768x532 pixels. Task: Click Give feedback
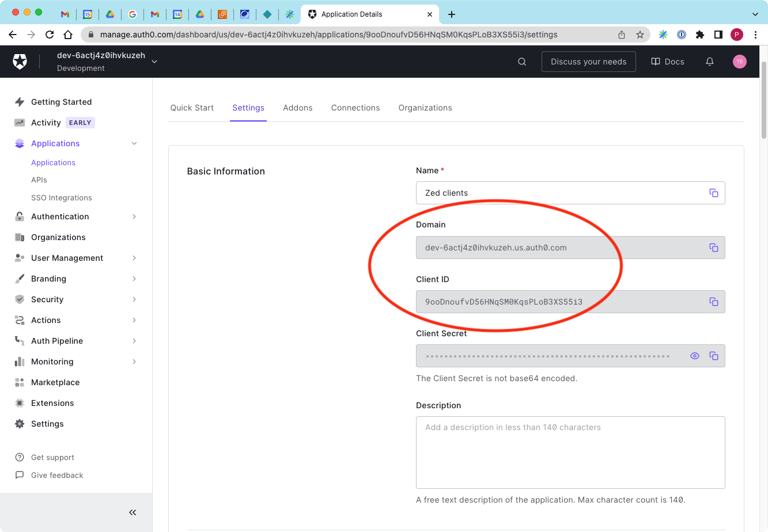[x=57, y=476]
